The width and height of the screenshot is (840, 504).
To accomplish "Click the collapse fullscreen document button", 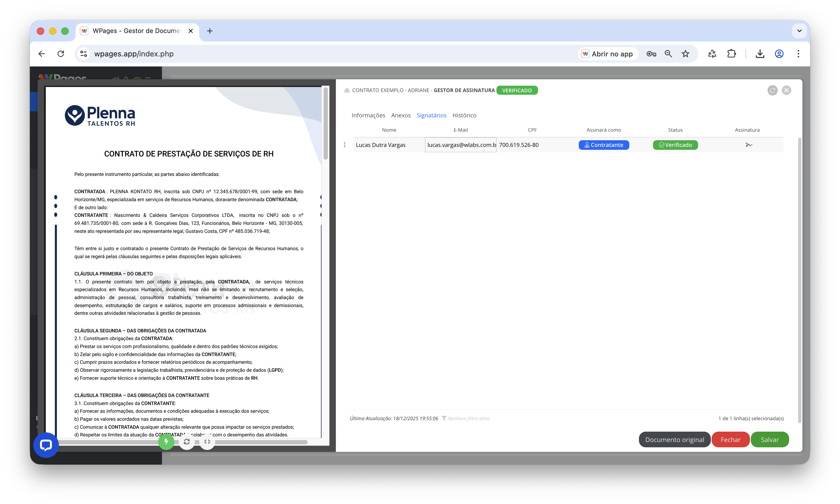I will 207,441.
